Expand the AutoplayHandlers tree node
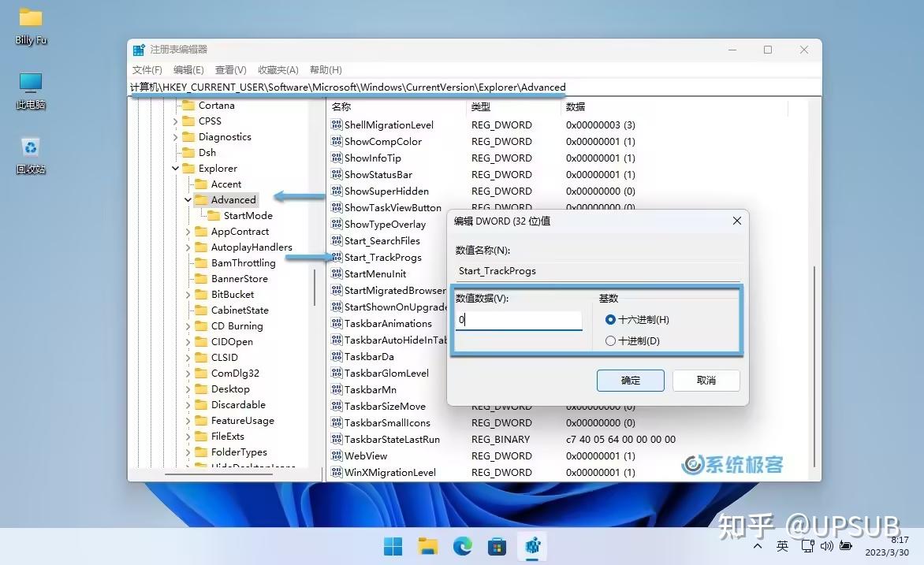924x565 pixels. 188,247
